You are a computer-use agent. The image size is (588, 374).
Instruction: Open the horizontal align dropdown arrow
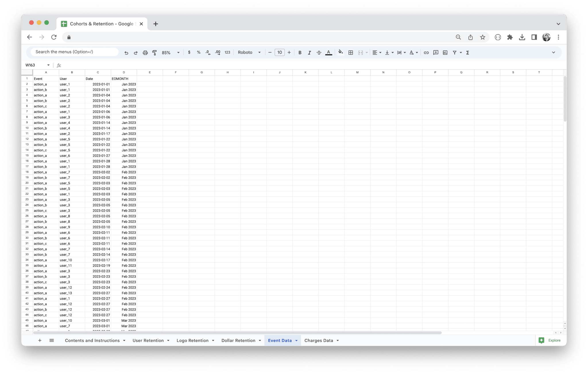[380, 53]
